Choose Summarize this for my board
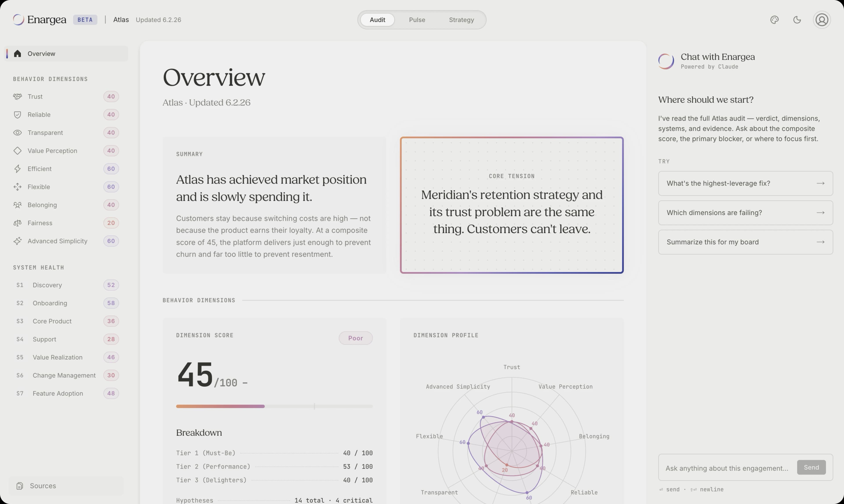The height and width of the screenshot is (504, 844). pyautogui.click(x=746, y=242)
